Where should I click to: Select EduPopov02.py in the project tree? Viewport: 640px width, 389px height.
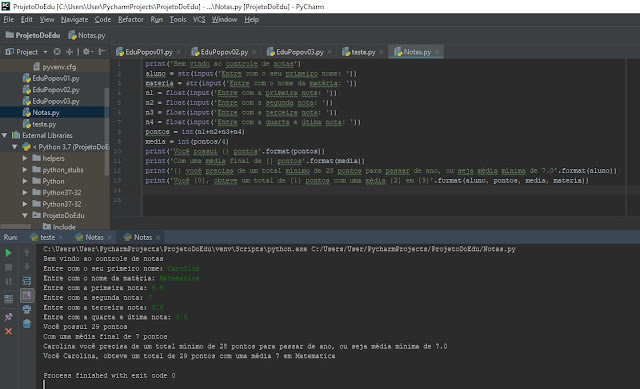(x=51, y=89)
